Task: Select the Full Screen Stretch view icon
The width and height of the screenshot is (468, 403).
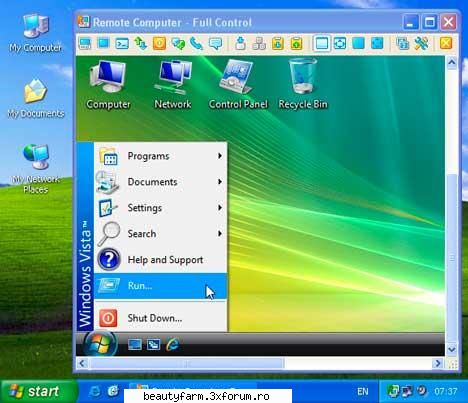Action: 377,44
